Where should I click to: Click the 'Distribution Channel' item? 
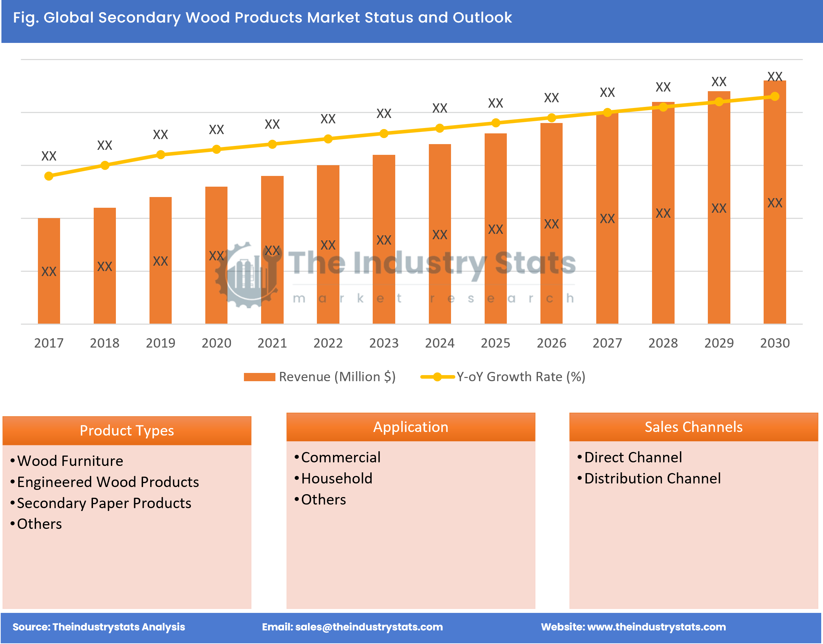pyautogui.click(x=652, y=478)
